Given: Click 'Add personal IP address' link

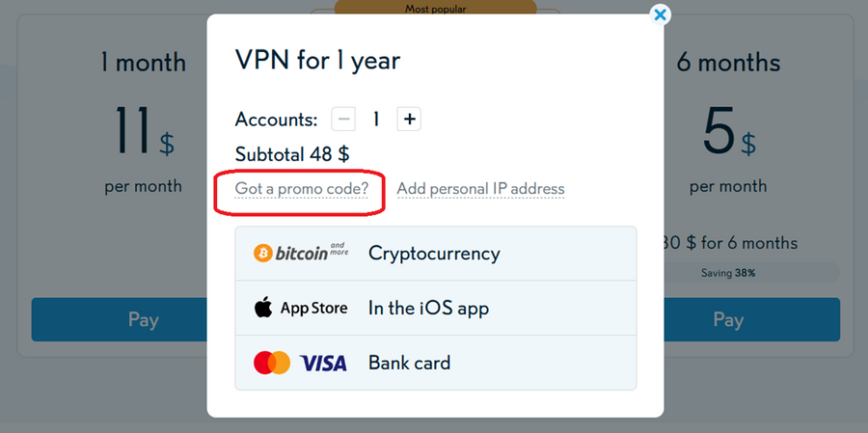Looking at the screenshot, I should coord(480,189).
